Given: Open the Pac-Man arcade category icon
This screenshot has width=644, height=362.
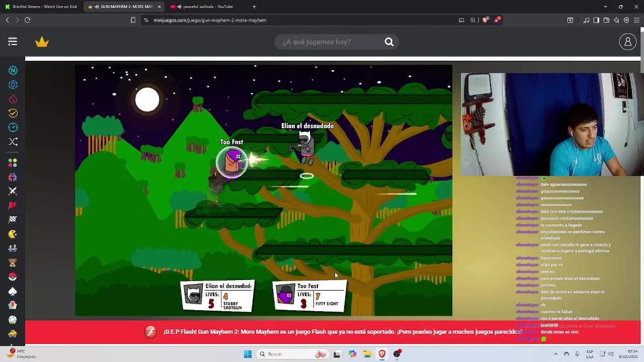Looking at the screenshot, I should click(x=13, y=234).
